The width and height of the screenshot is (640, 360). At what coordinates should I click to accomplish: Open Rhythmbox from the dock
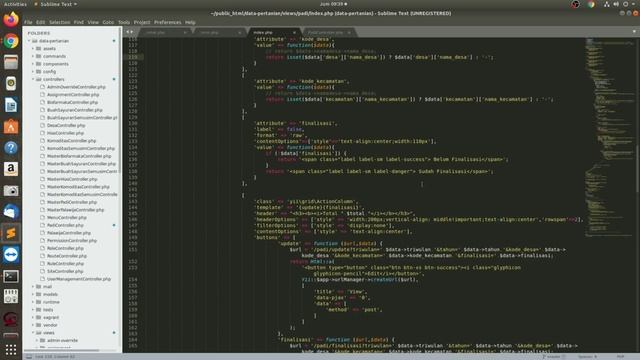point(11,84)
